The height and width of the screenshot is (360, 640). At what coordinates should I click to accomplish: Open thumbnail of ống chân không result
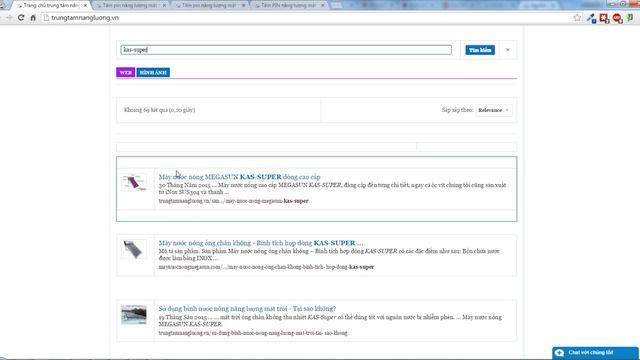[133, 249]
